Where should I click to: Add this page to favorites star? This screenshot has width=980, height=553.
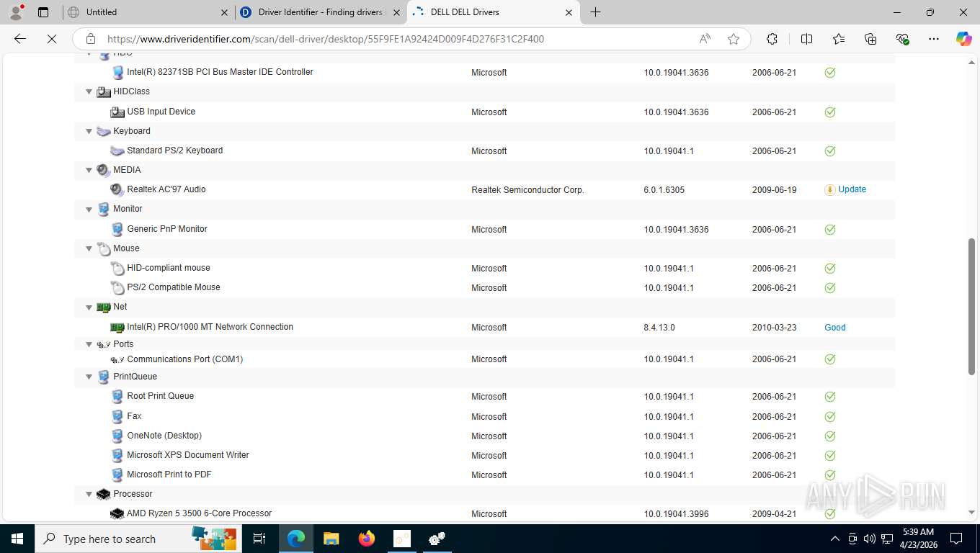[x=734, y=39]
